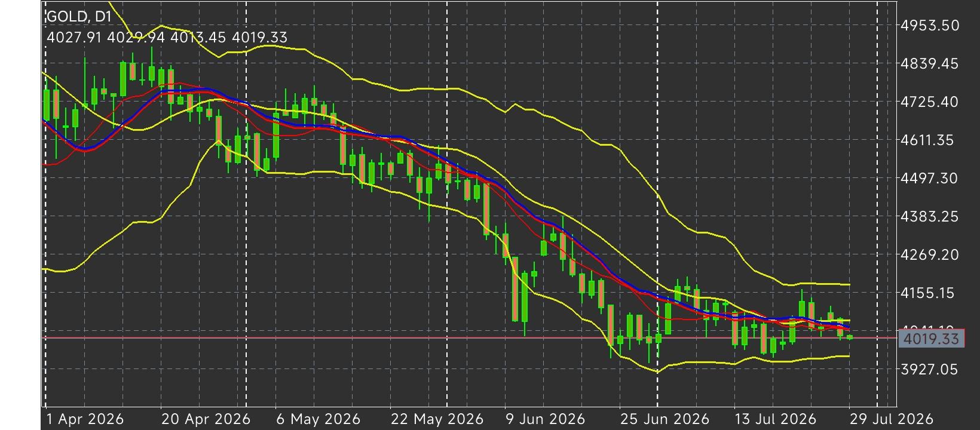Click the 1 Apr 2026 date label
Screen dimensions: 980x430
85,419
